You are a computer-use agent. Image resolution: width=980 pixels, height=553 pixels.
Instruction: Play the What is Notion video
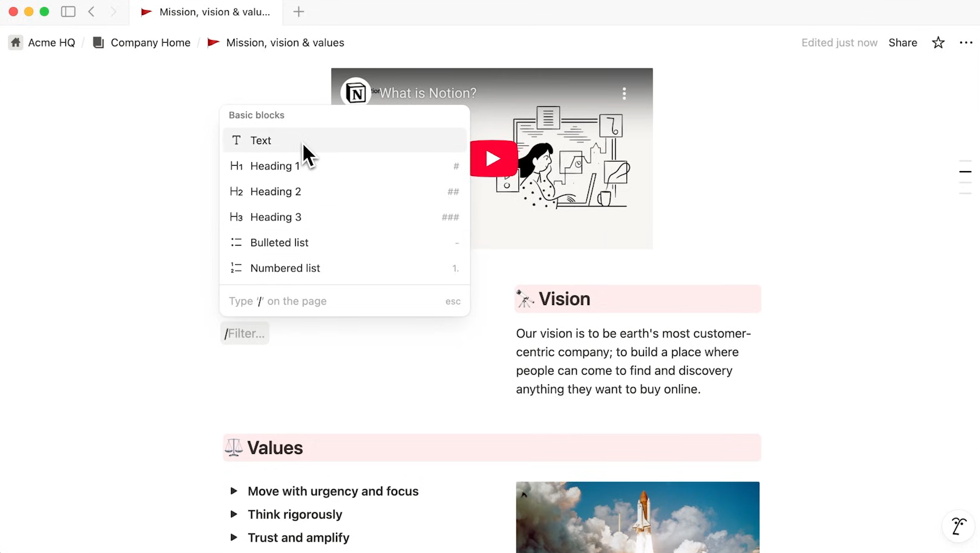pyautogui.click(x=493, y=159)
